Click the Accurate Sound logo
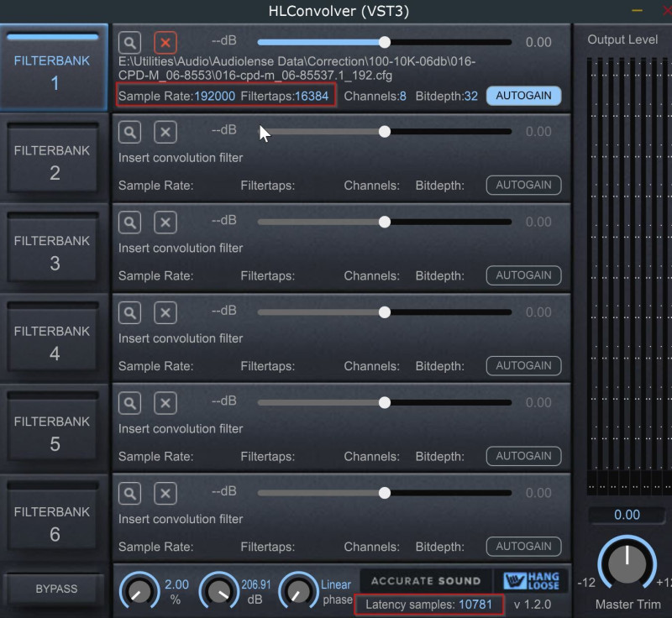This screenshot has width=672, height=618. tap(426, 581)
